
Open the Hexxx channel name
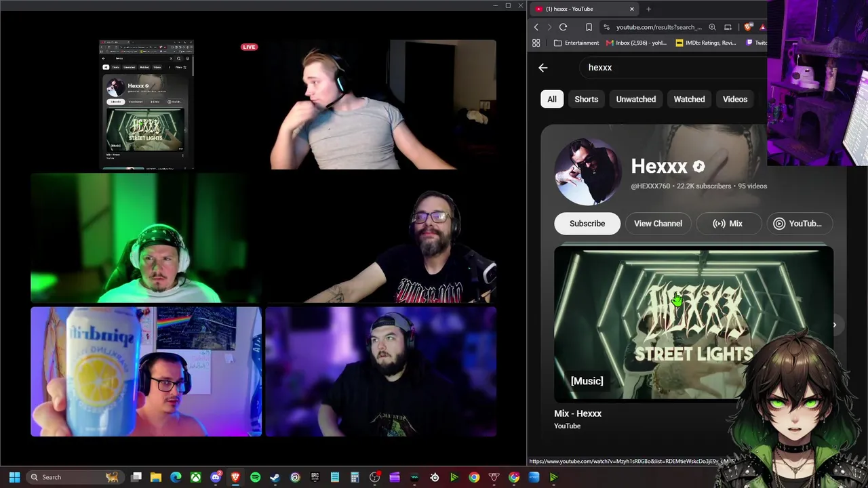(x=659, y=166)
